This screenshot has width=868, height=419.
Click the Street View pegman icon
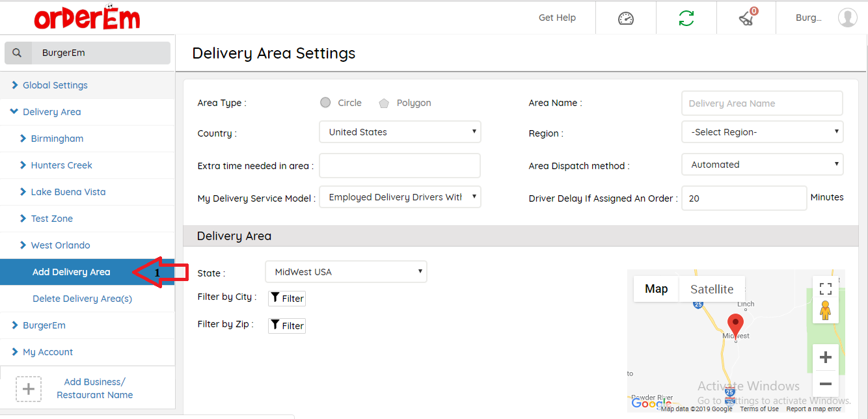pyautogui.click(x=825, y=311)
